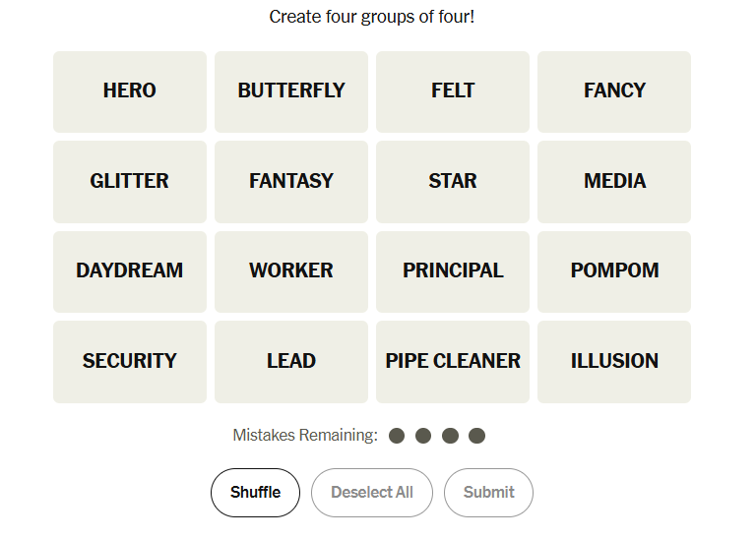Choose the PRINCIPAL tile
The width and height of the screenshot is (756, 539).
pos(453,271)
